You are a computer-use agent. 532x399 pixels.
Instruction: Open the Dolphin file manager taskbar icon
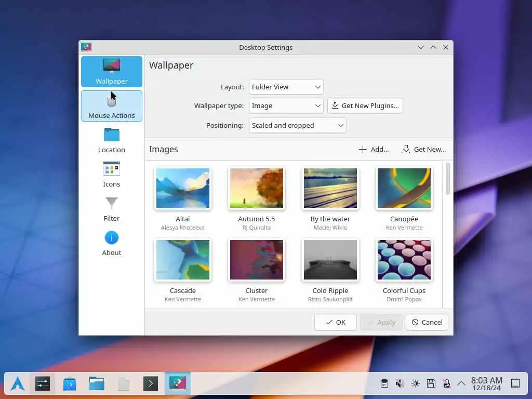click(97, 384)
